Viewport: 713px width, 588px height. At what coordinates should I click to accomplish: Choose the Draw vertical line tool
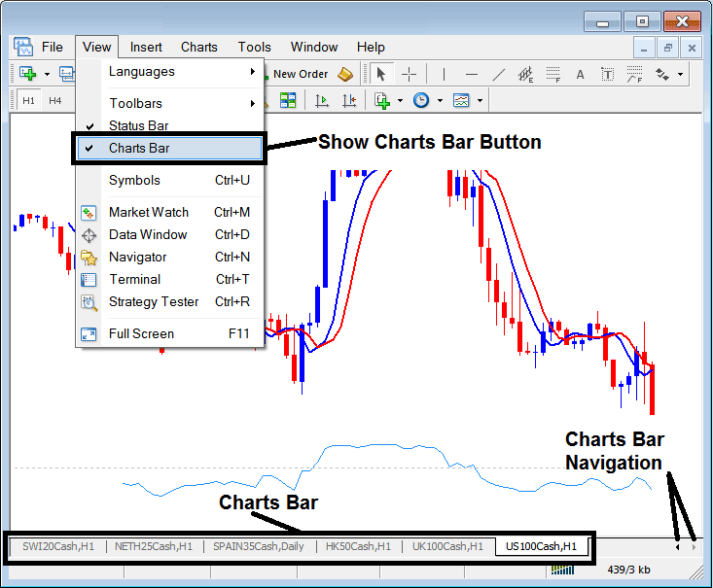445,74
